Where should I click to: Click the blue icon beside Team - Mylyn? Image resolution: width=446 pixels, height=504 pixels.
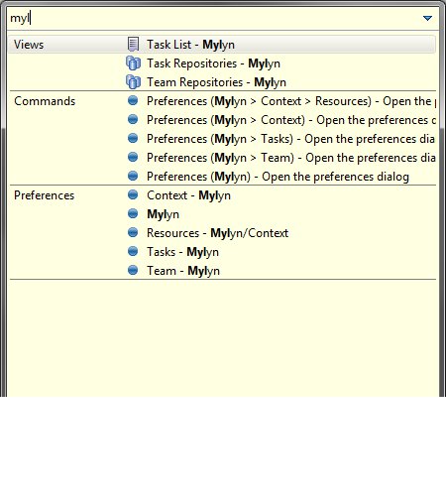(133, 270)
